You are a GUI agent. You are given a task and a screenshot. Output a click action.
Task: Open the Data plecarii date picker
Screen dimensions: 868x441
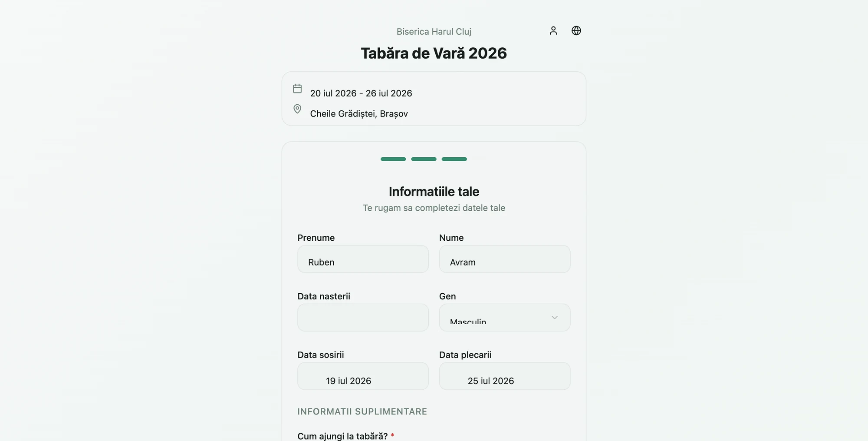coord(505,376)
